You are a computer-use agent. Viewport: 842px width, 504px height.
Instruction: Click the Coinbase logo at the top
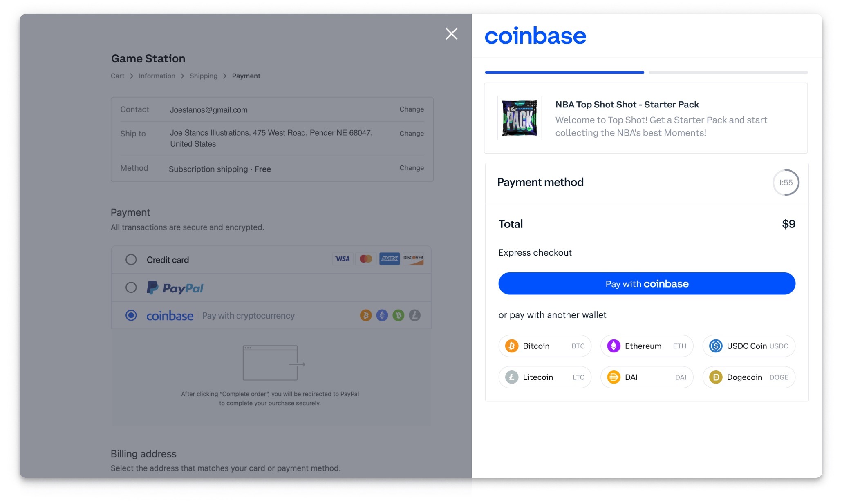click(535, 36)
